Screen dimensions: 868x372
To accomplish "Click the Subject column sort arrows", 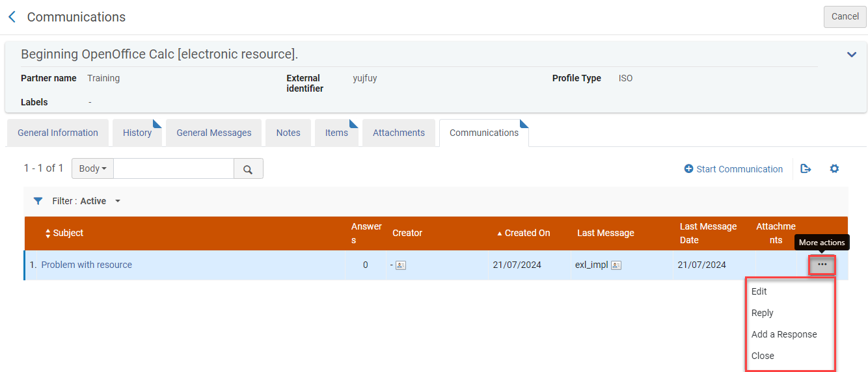I will pos(47,233).
